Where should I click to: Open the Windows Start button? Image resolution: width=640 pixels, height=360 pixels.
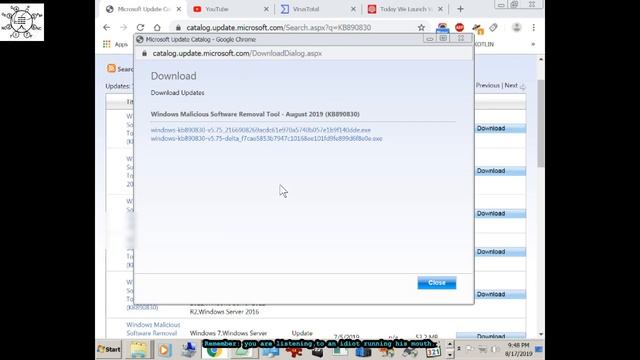pos(109,349)
